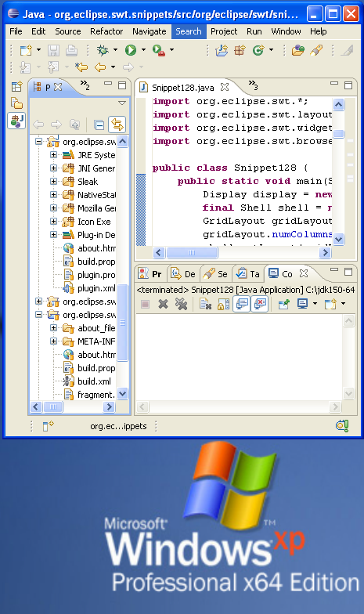
Task: Click Remove All Terminated Launches icon
Action: tap(182, 304)
